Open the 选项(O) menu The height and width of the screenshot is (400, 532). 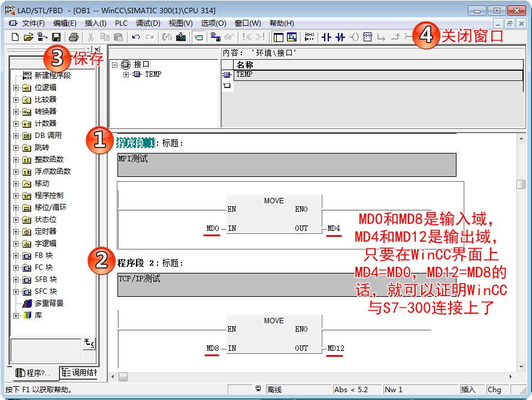[x=214, y=23]
